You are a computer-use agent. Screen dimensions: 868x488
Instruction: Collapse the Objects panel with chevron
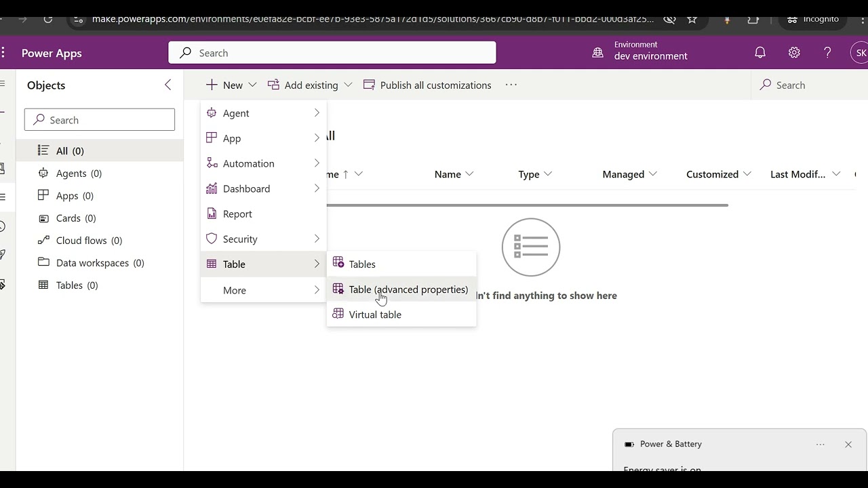tap(168, 85)
